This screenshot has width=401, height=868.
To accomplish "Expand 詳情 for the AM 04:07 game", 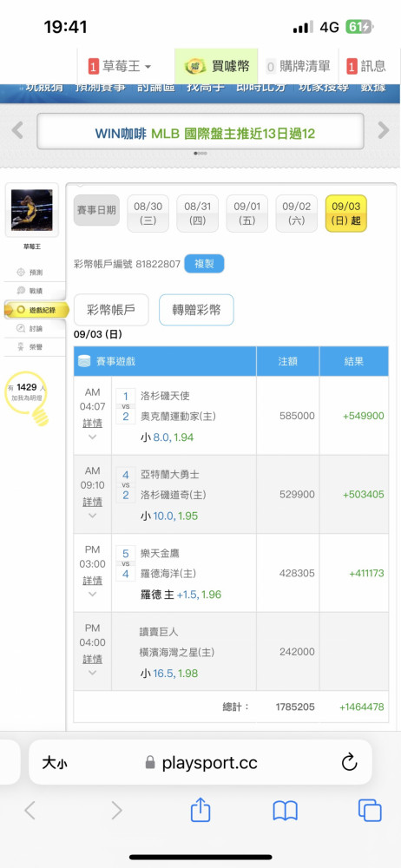I will click(x=93, y=424).
